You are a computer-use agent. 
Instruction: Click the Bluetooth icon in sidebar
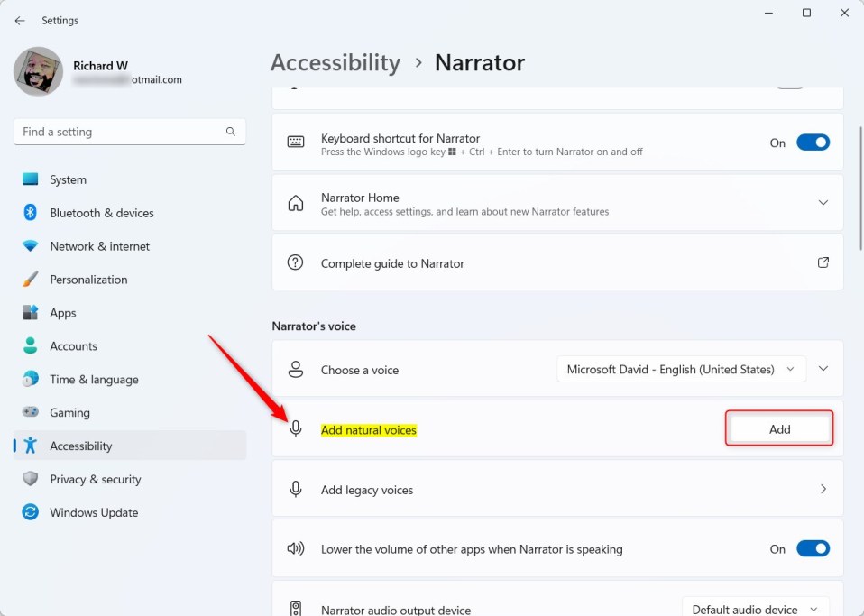(31, 213)
